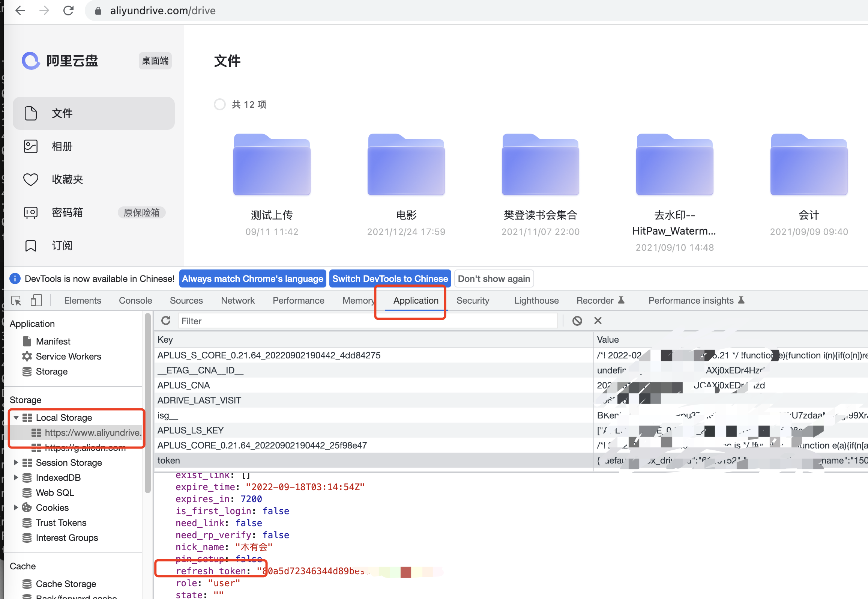Image resolution: width=868 pixels, height=599 pixels.
Task: Open the Performance insights tab
Action: [696, 301]
